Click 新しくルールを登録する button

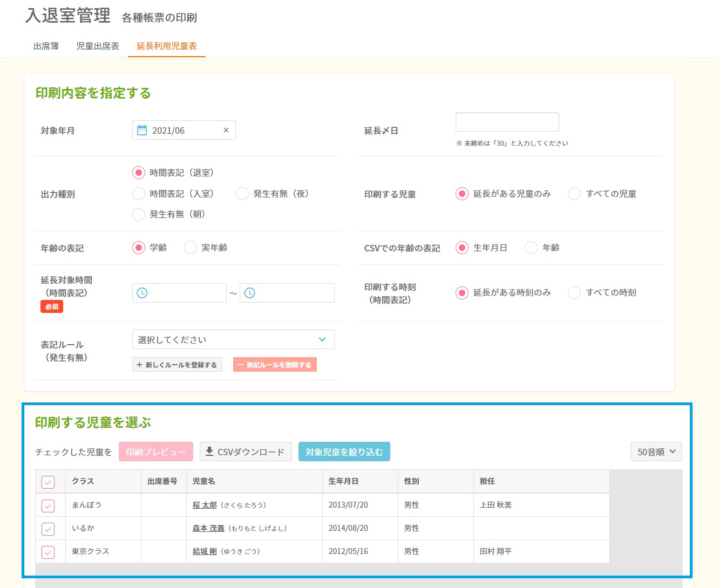(177, 365)
